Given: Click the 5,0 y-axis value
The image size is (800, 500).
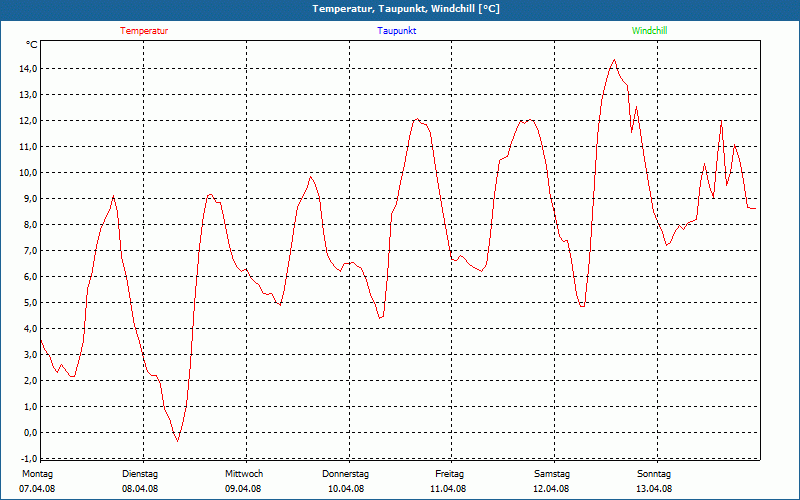Looking at the screenshot, I should tap(30, 303).
